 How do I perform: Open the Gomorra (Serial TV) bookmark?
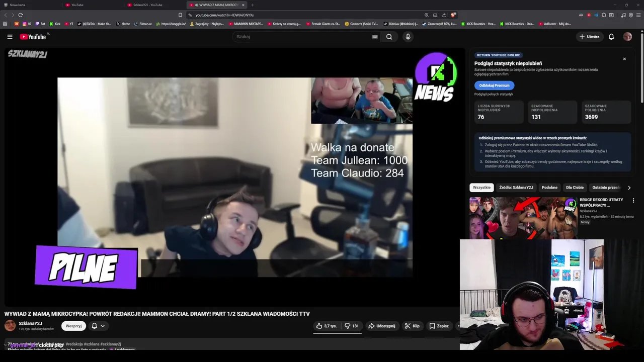(362, 24)
